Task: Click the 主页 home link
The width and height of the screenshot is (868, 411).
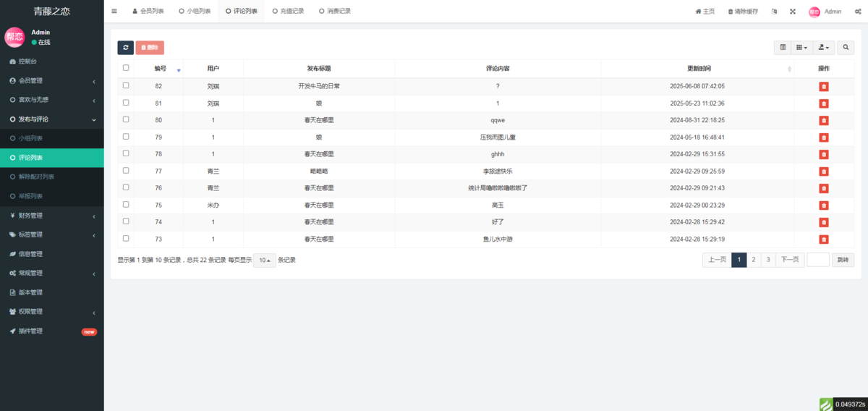Action: 705,12
